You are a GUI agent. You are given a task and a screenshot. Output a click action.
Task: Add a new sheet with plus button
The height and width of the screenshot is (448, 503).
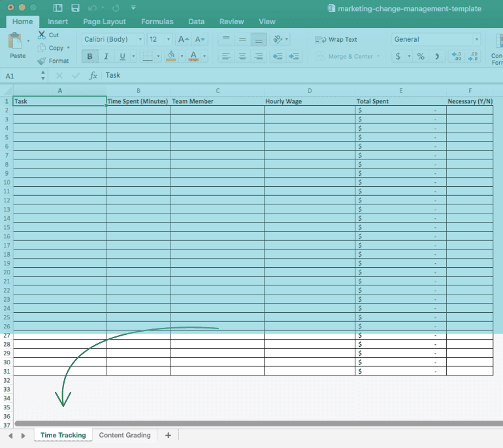(x=168, y=435)
